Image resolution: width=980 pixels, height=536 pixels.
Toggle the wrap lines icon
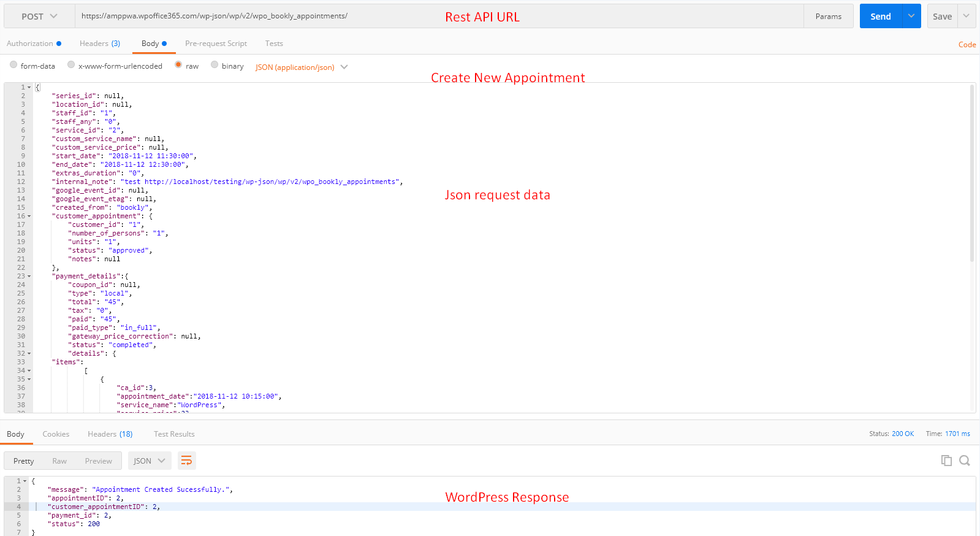point(186,461)
